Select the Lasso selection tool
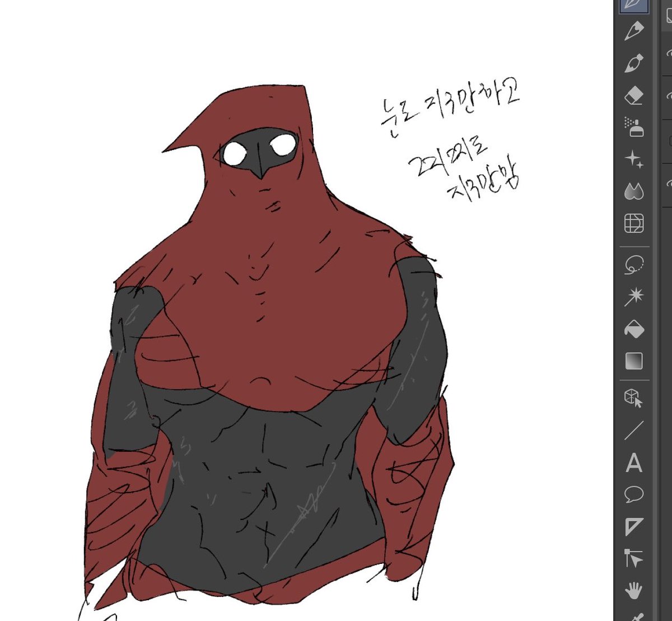 pos(634,264)
